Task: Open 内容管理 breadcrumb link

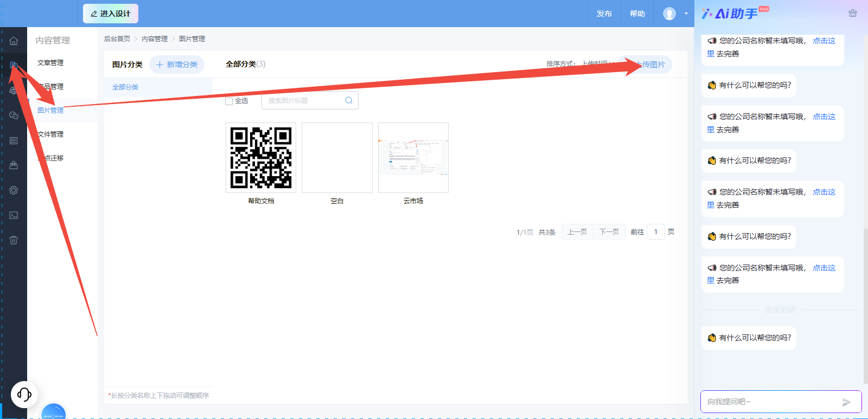Action: coord(155,39)
